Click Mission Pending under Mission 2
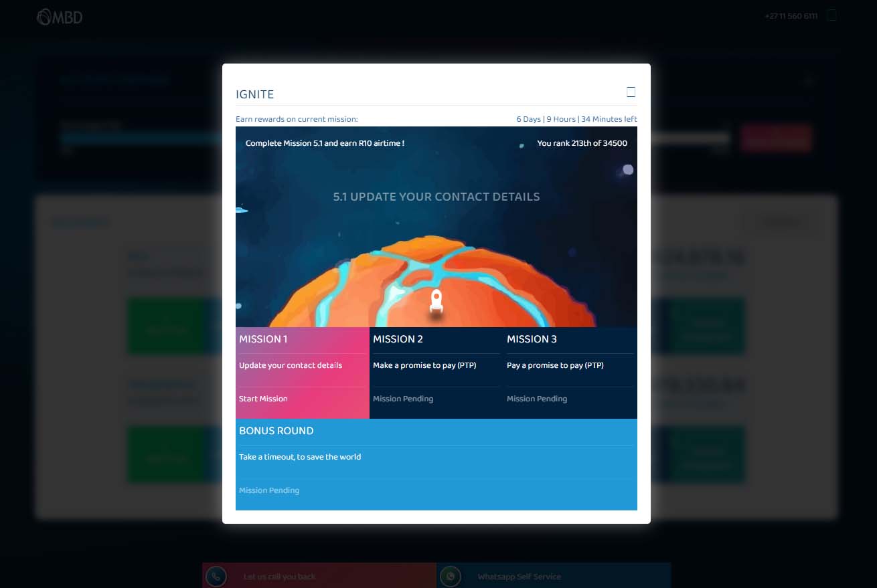Viewport: 877px width, 588px height. coord(403,399)
